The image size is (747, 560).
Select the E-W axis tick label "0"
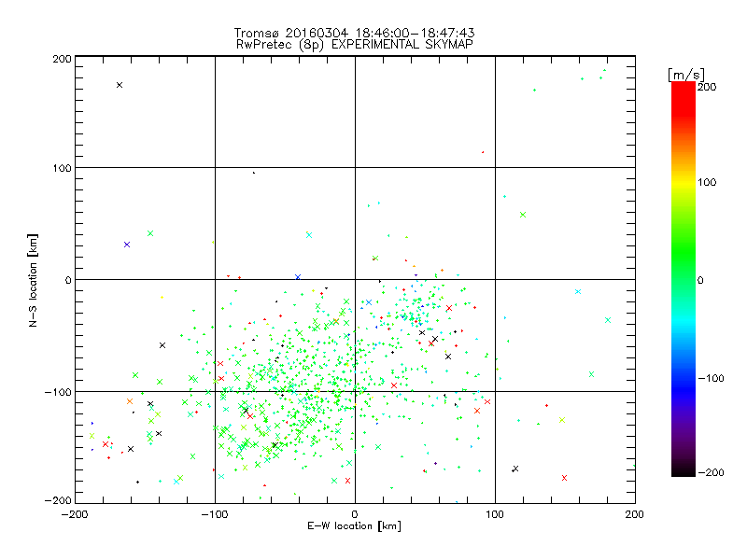(x=355, y=514)
